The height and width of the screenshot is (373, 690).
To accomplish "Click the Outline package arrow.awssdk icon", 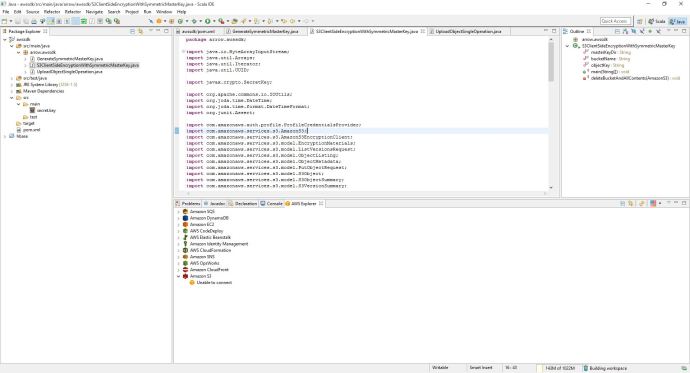I will [x=575, y=40].
